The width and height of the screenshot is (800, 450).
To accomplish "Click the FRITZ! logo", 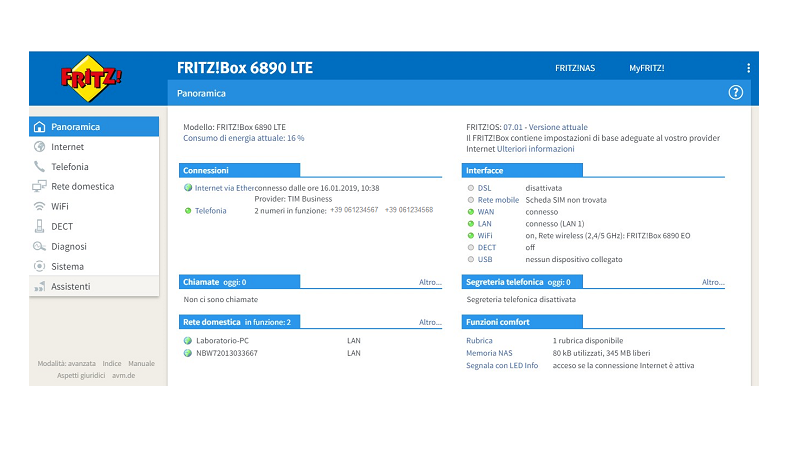I will coord(91,79).
